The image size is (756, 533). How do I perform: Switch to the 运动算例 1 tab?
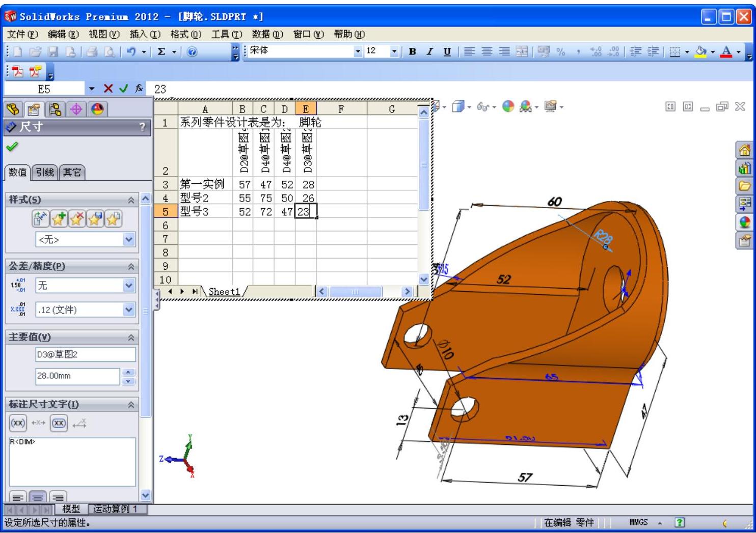(118, 509)
